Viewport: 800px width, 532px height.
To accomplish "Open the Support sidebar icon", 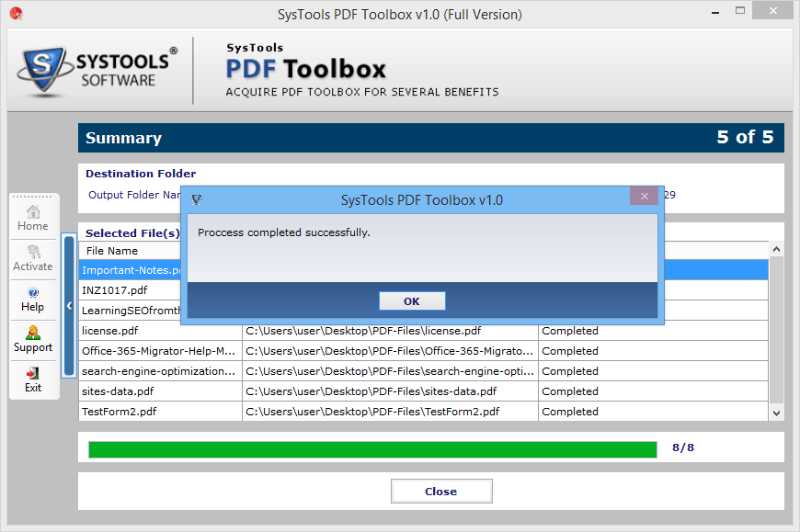I will coord(33,339).
